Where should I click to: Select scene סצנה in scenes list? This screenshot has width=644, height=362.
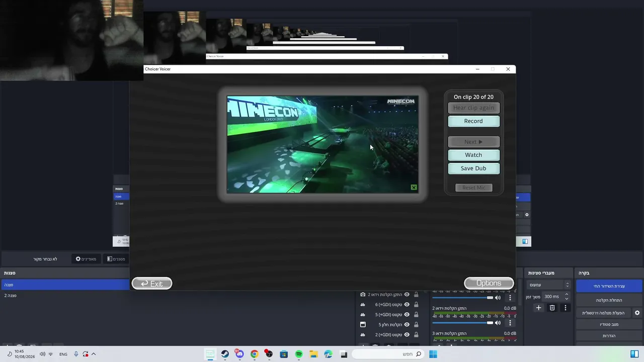tap(65, 285)
